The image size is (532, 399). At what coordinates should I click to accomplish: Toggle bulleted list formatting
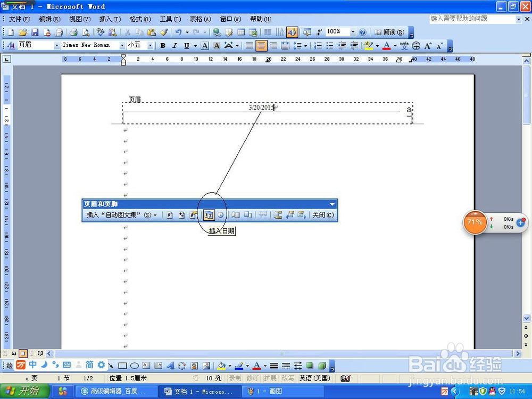pos(330,45)
